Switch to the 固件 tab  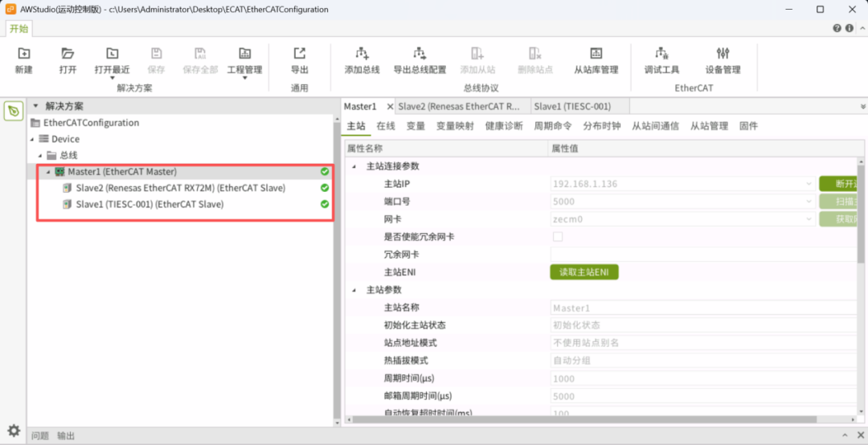(x=748, y=126)
